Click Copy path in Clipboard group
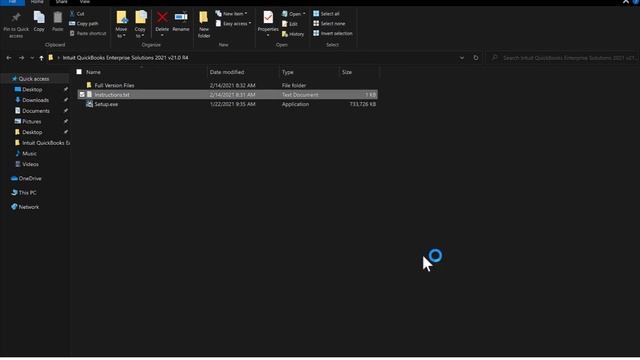Screen dimensions: 640x360 (84, 24)
